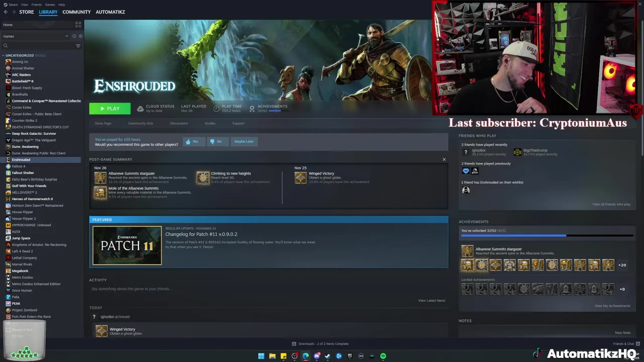Switch to the Store tab

(x=27, y=12)
